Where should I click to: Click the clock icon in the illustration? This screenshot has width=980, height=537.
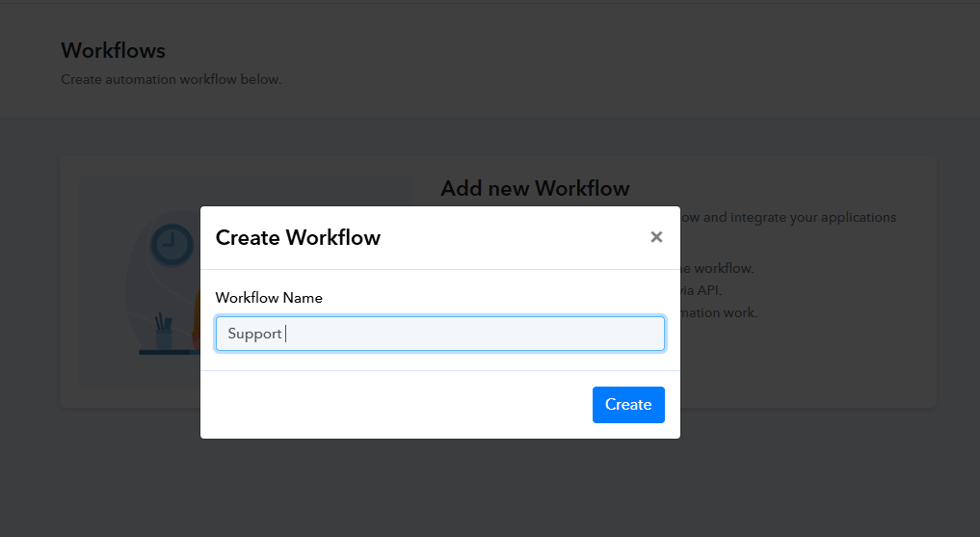point(172,245)
